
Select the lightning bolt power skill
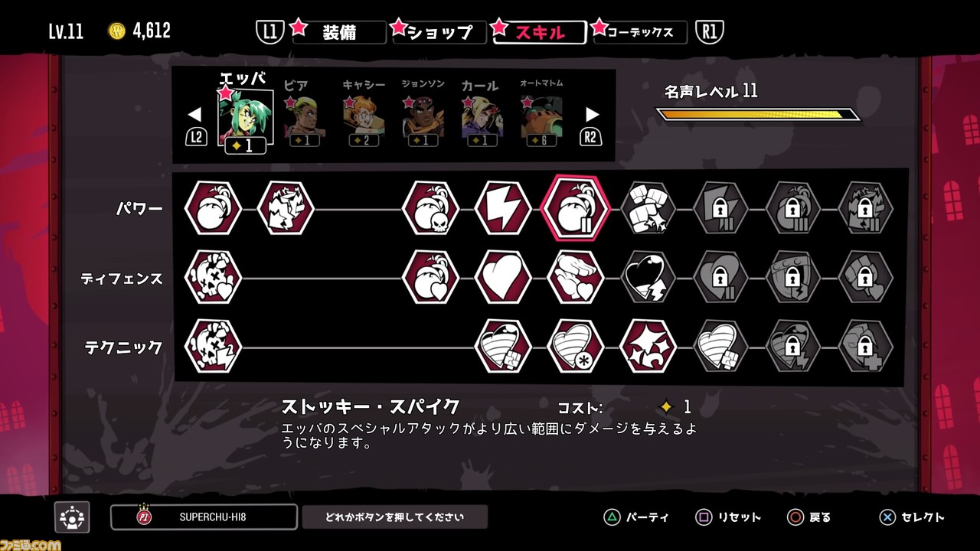coord(503,208)
